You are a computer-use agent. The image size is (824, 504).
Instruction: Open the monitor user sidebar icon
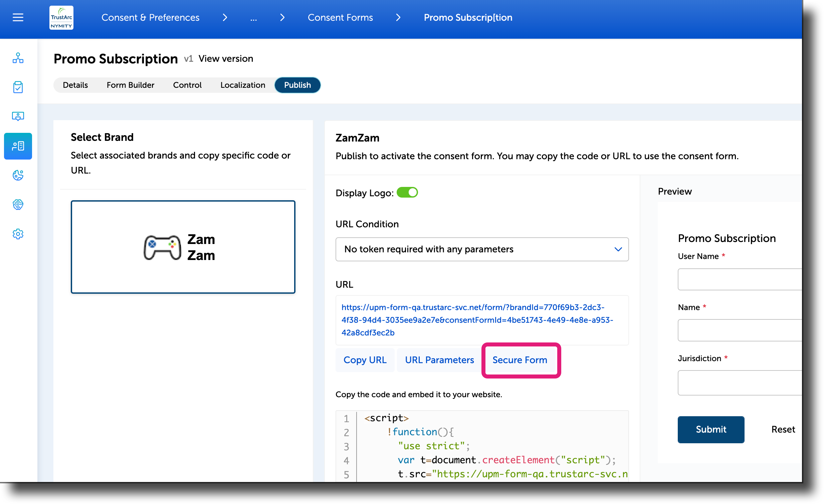[x=18, y=116]
